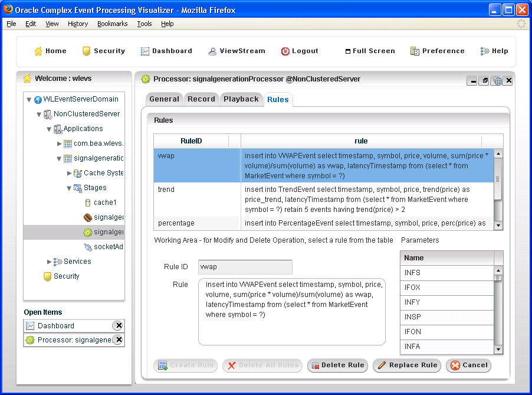Screen dimensions: 532x395
Task: Click the Full Screen icon
Action: click(348, 51)
